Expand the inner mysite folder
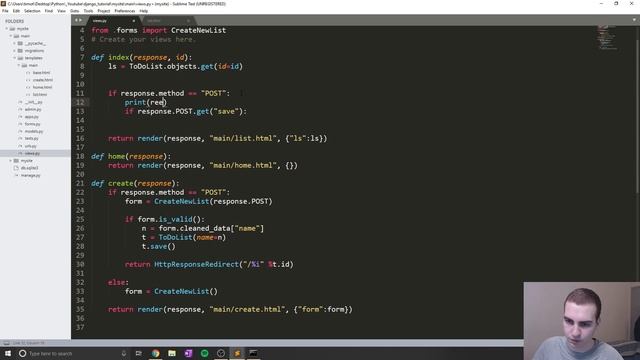The height and width of the screenshot is (360, 640). pyautogui.click(x=11, y=161)
